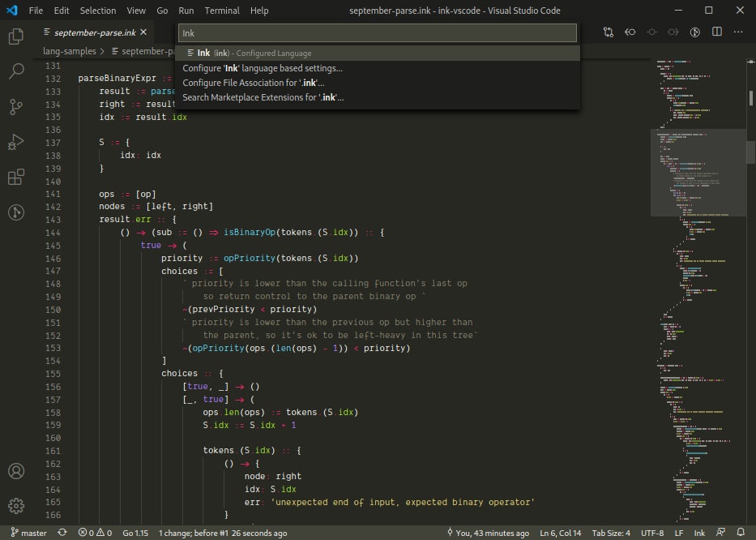Open the Extensions view

coord(16,177)
